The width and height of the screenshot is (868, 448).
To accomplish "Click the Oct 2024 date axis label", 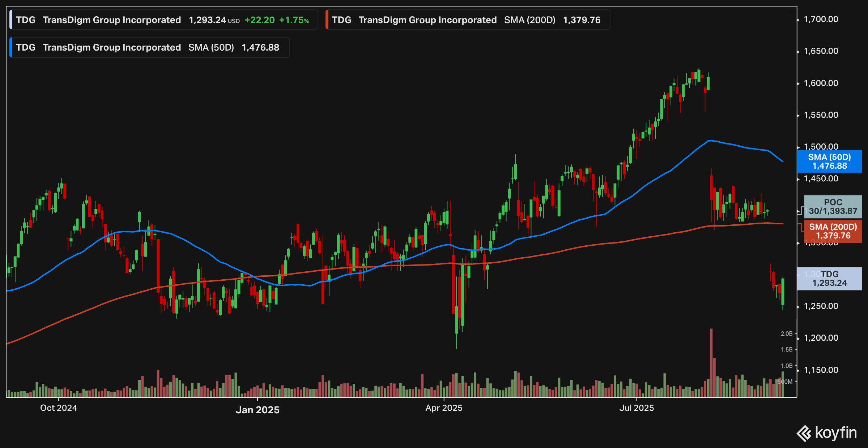I will tap(59, 408).
